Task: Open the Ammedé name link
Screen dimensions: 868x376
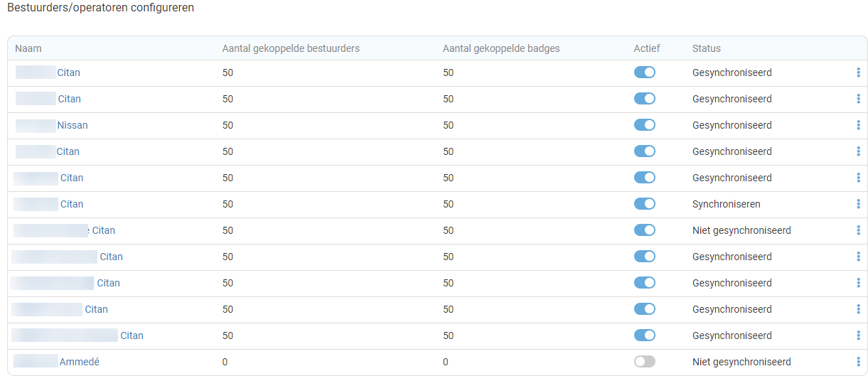Action: tap(79, 362)
